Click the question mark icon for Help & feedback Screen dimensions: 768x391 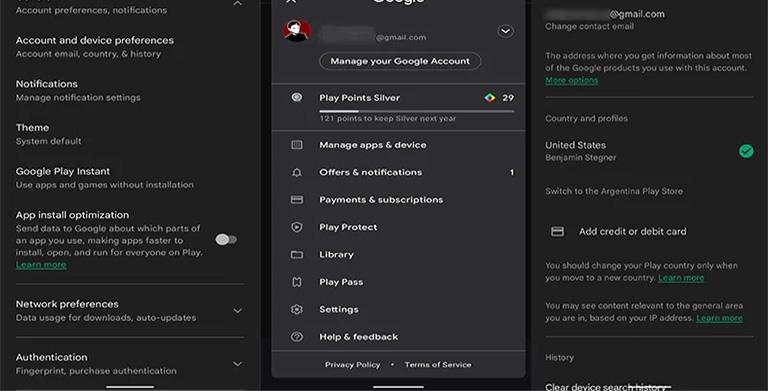(x=297, y=337)
